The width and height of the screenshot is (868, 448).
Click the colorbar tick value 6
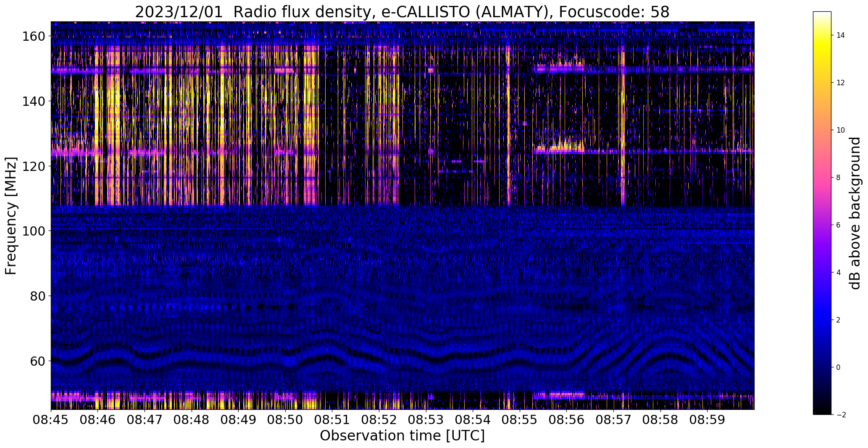(x=838, y=225)
